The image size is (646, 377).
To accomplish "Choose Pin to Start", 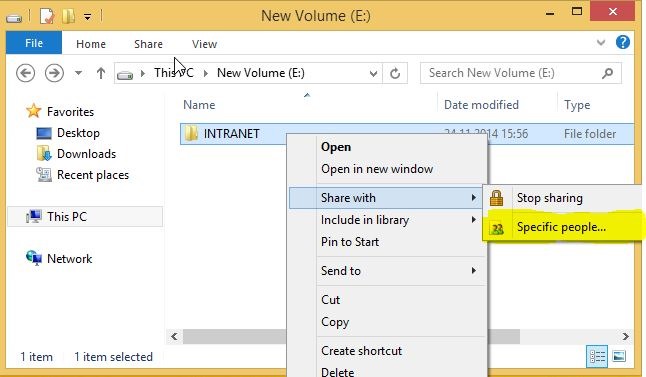I will click(x=350, y=241).
